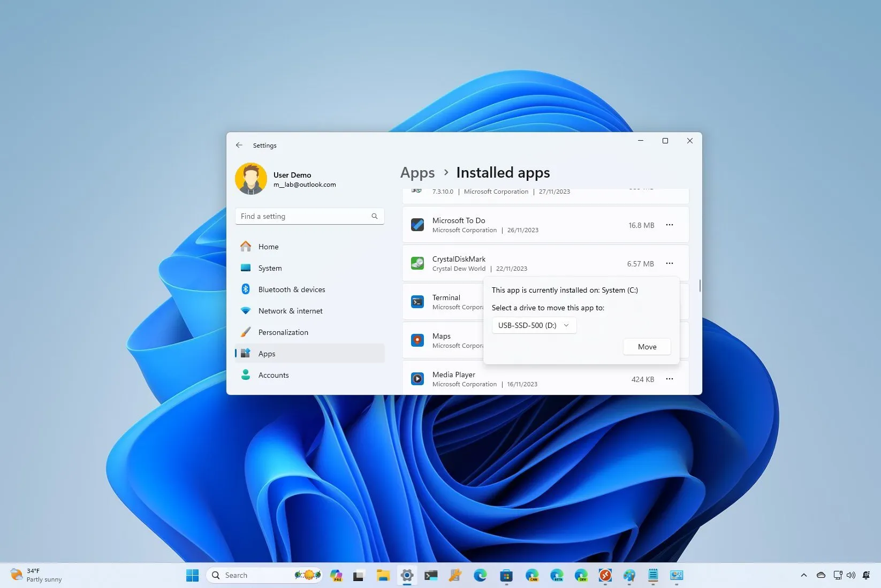Viewport: 881px width, 588px height.
Task: Click the taskbar Search box
Action: (x=264, y=575)
